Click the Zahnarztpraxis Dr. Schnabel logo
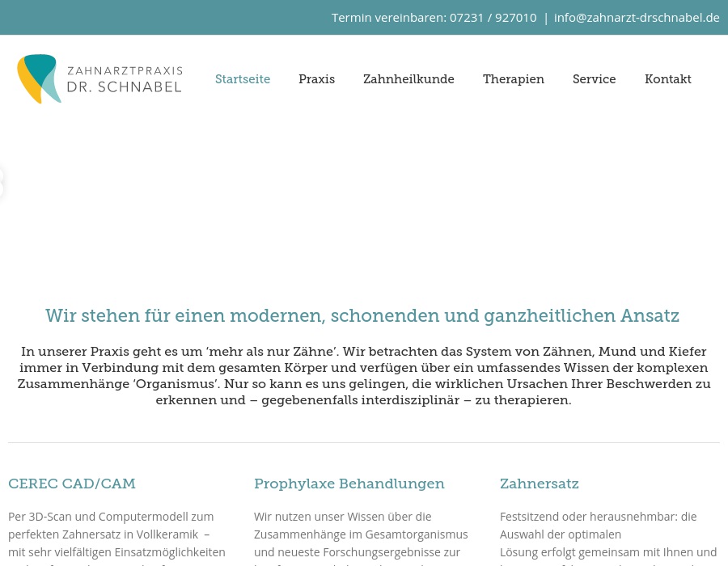 point(99,78)
